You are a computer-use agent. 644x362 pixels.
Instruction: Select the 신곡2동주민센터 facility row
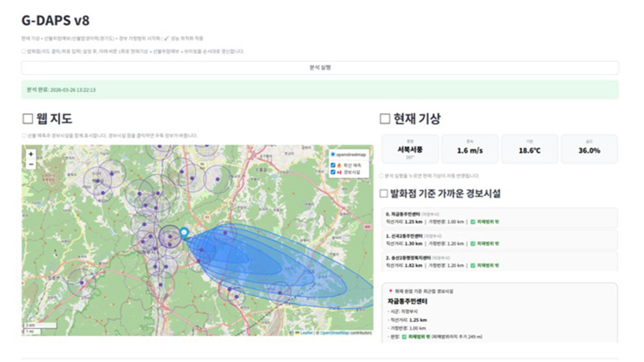click(499, 239)
